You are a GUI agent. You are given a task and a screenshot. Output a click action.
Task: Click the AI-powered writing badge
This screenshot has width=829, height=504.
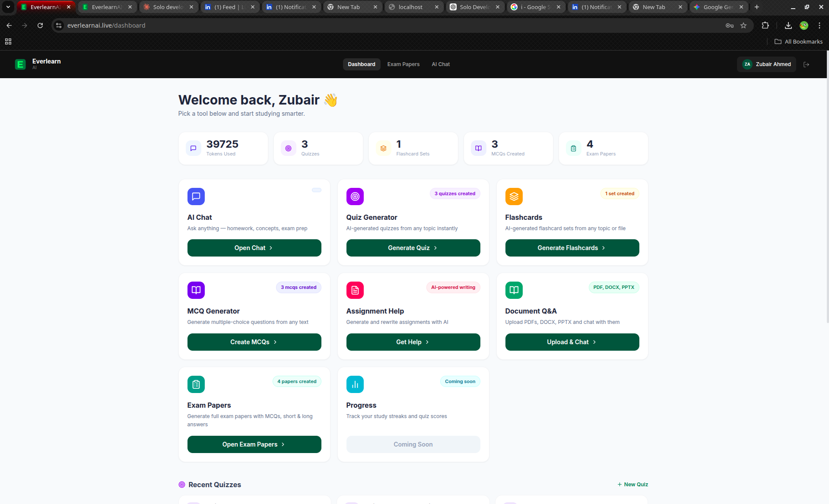[x=453, y=287]
